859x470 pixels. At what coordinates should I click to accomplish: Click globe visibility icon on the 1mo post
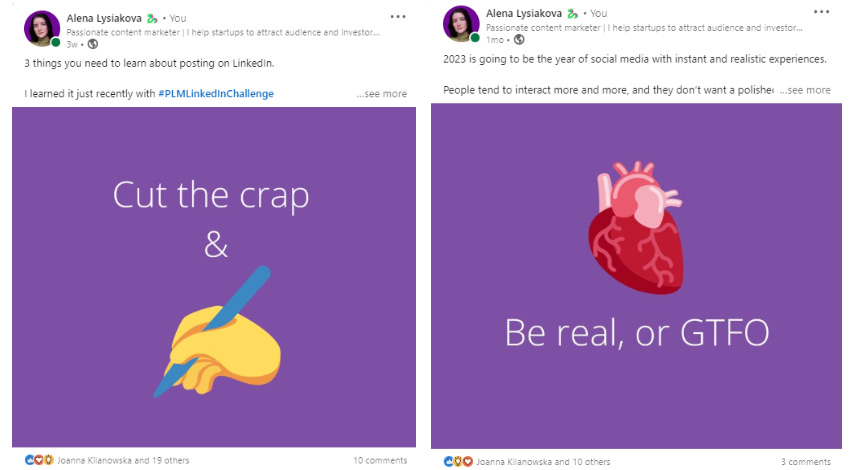(519, 39)
